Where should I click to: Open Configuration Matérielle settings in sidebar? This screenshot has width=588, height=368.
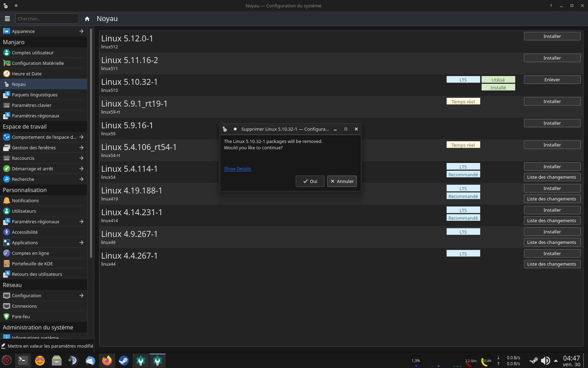coord(38,63)
